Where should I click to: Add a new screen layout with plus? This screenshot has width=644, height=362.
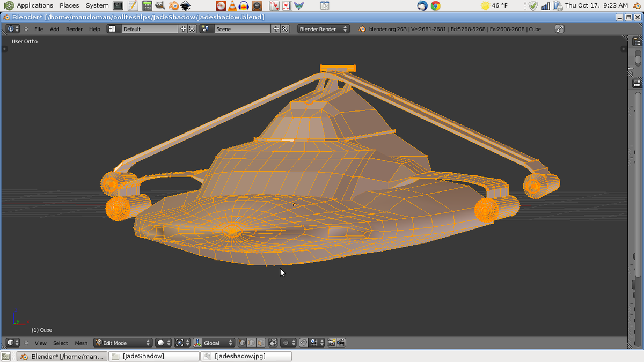tap(183, 29)
